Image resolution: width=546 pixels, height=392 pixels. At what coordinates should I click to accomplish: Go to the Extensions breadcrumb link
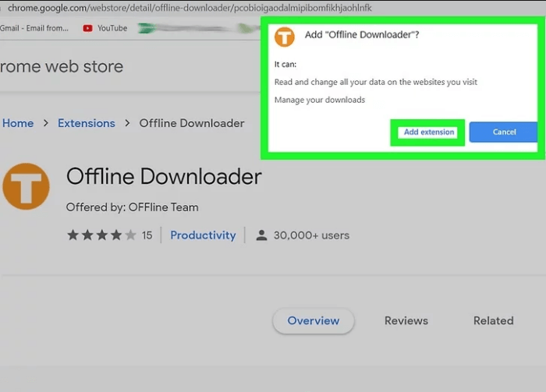[x=87, y=123]
